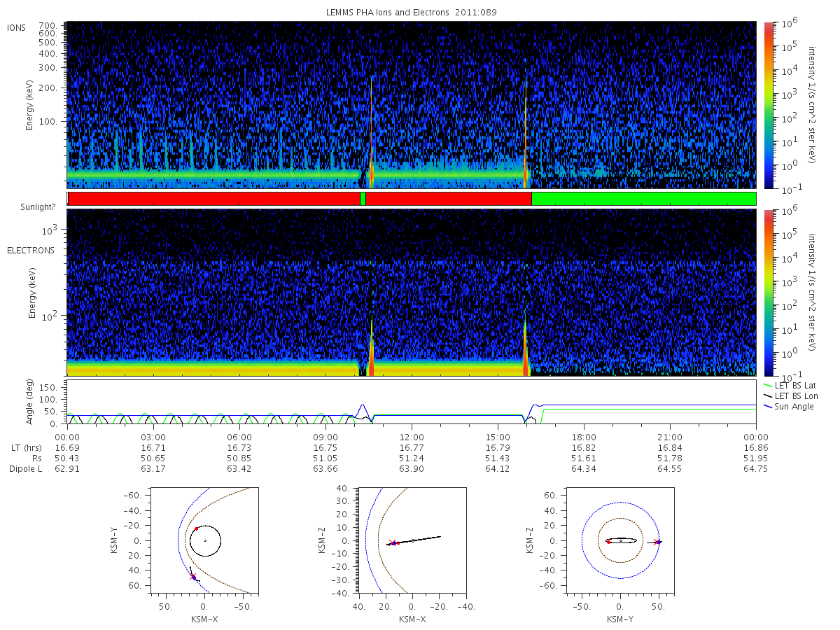The height and width of the screenshot is (630, 840).
Task: Click the blue Sun Angle peak near 10:15
Action: [362, 405]
